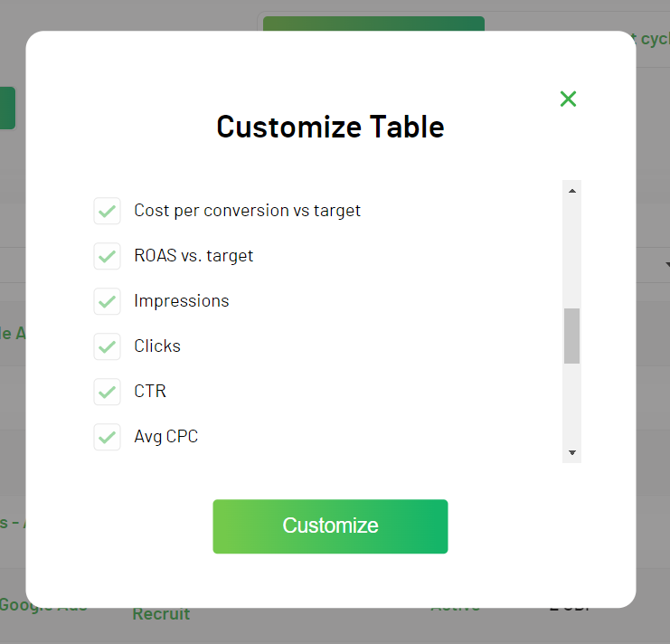Toggle the ROAS vs. target checkbox
670x644 pixels.
pos(108,256)
